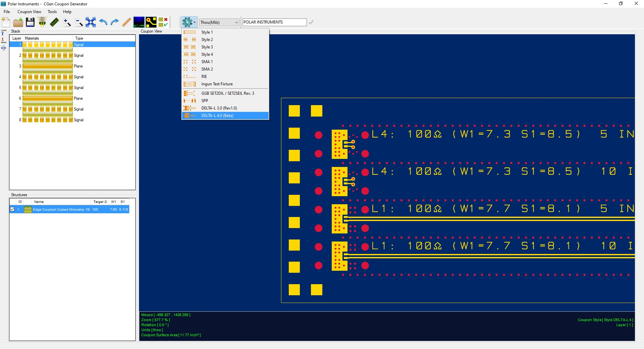Open the coupon style gear dropdown
The width and height of the screenshot is (644, 349).
(x=188, y=22)
